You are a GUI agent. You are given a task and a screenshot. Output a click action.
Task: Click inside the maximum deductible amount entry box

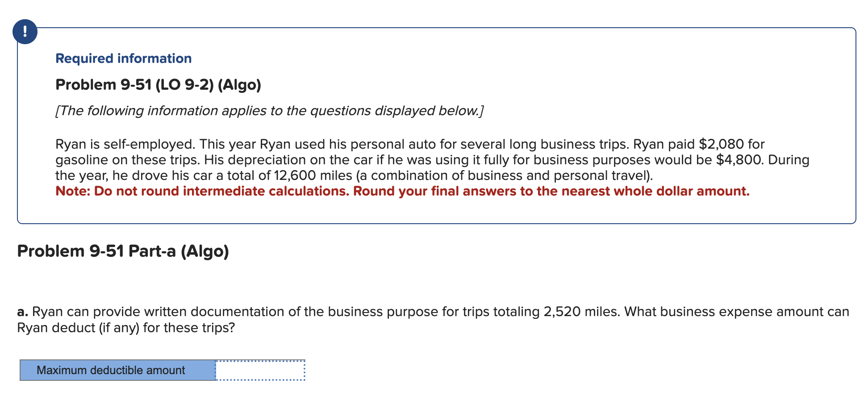[x=260, y=370]
